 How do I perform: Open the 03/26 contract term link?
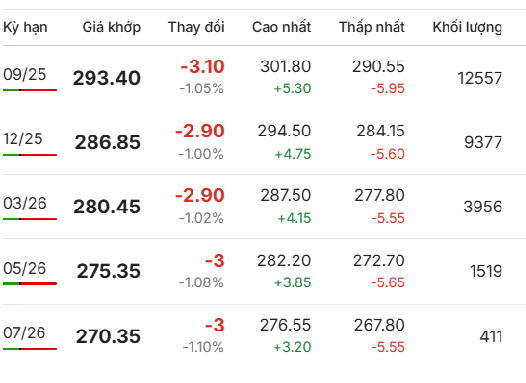click(25, 204)
